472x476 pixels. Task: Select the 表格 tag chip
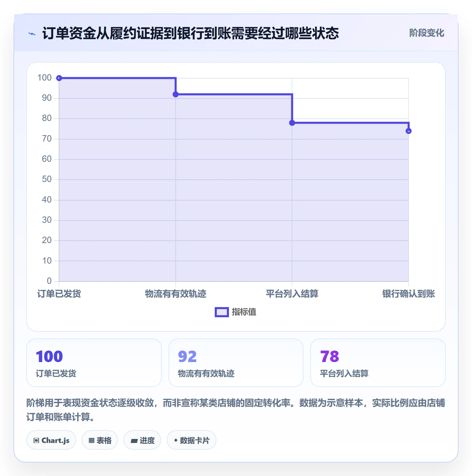pos(100,440)
